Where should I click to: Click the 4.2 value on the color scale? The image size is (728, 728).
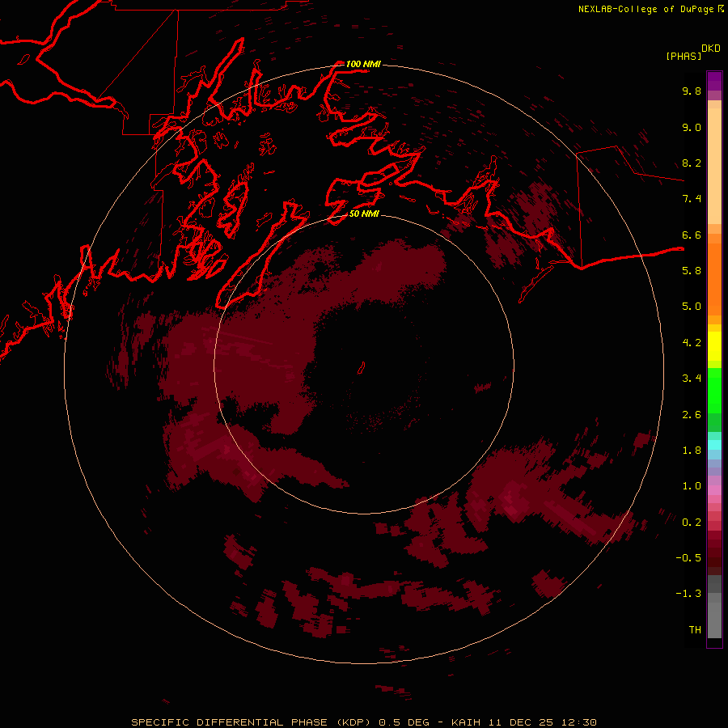point(692,343)
